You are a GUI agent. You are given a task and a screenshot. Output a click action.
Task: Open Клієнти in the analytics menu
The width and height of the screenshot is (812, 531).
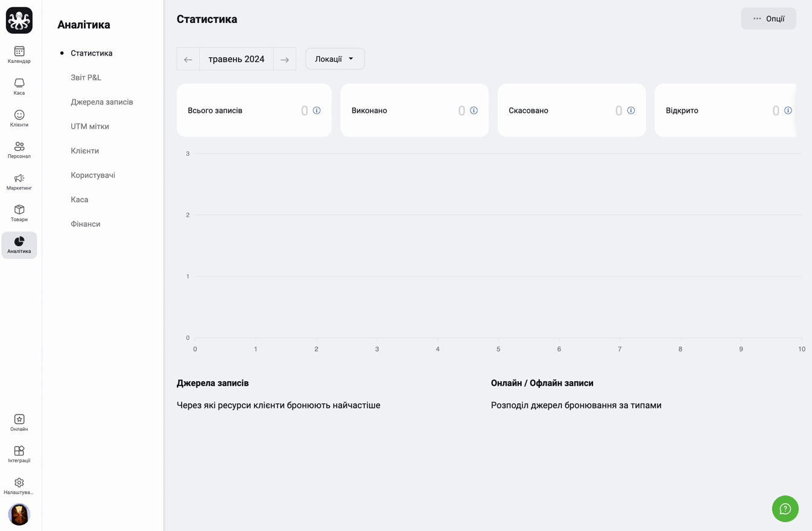tap(85, 151)
